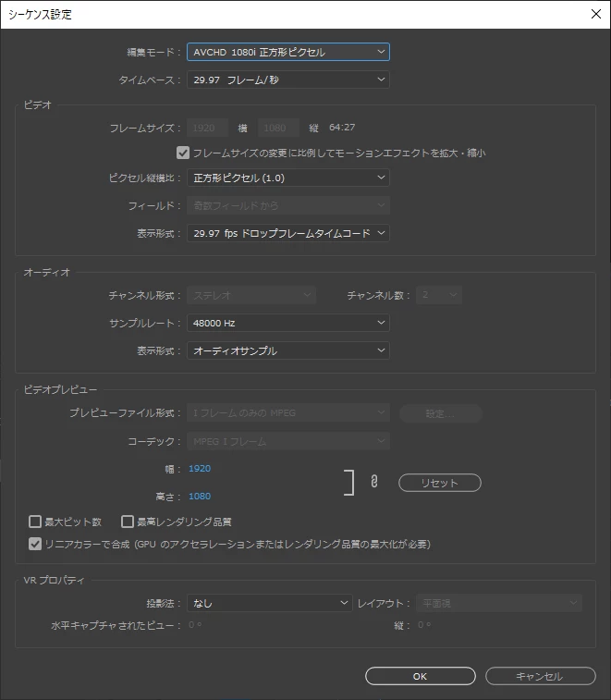Click the OK button

pos(420,676)
